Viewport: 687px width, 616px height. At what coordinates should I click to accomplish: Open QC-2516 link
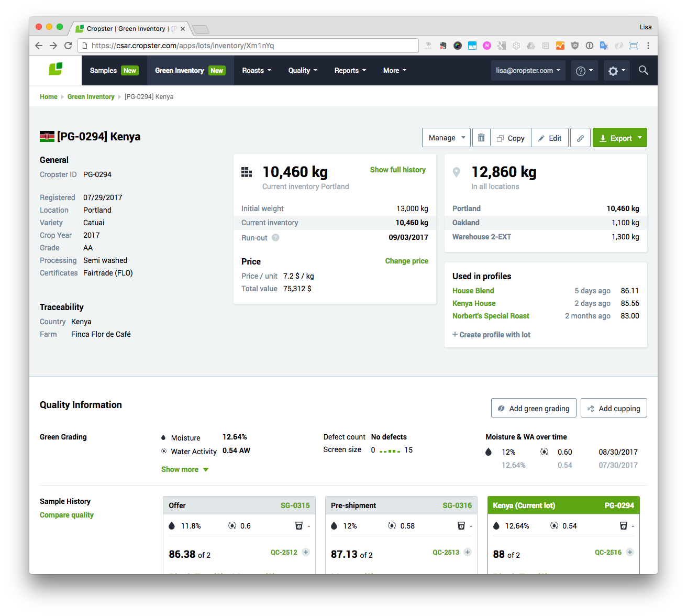[x=608, y=552]
